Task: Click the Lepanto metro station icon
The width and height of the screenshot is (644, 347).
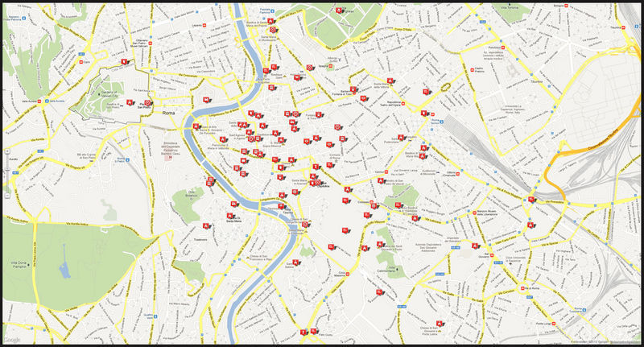Action: 204,26
